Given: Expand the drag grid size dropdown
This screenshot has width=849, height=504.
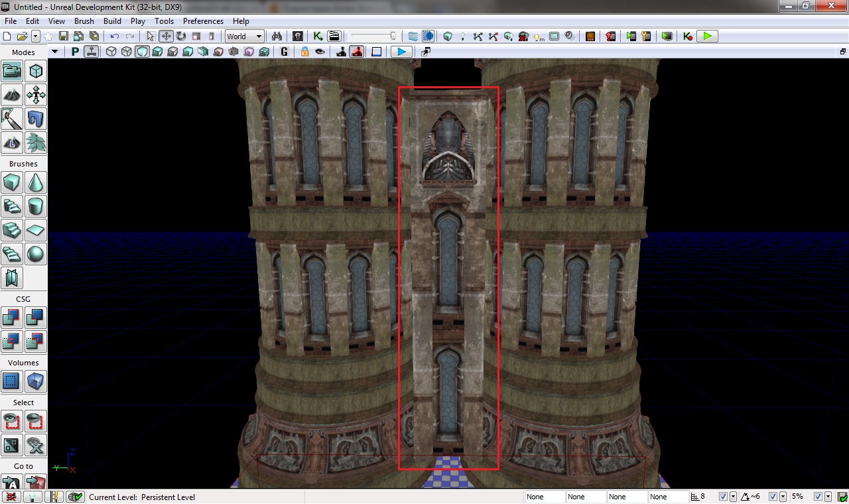Looking at the screenshot, I should coord(733,497).
